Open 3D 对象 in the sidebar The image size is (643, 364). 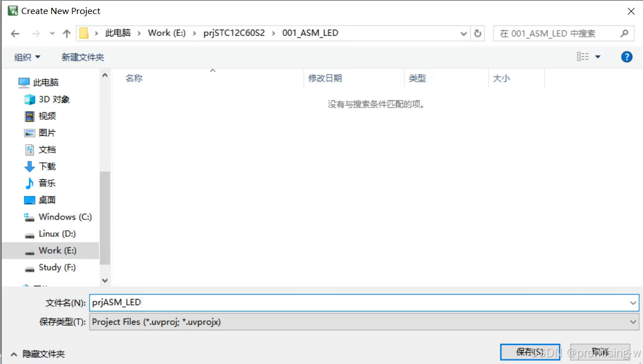tap(54, 99)
